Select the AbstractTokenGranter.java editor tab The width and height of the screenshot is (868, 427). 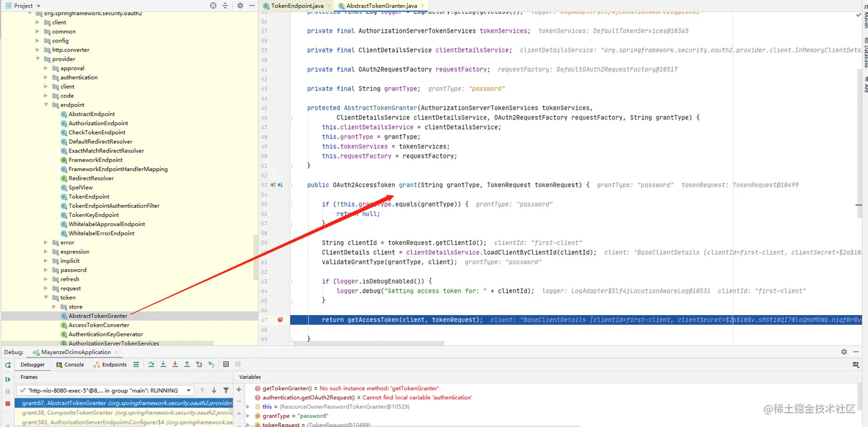click(381, 6)
